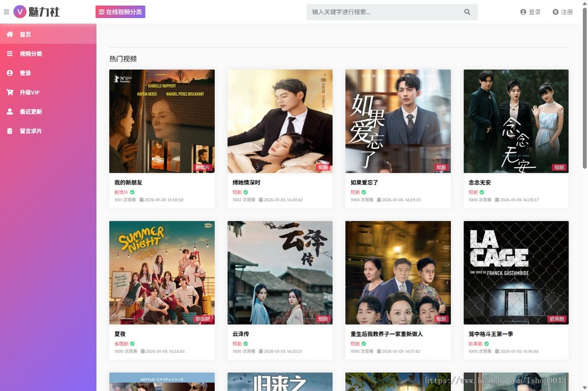Select 留言求片 in the sidebar
The image size is (588, 391).
[x=48, y=131]
